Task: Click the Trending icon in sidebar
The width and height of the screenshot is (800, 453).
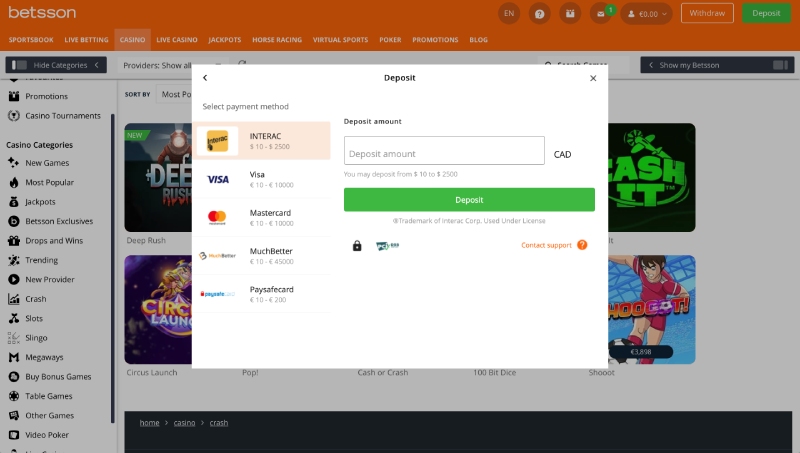Action: (x=14, y=260)
